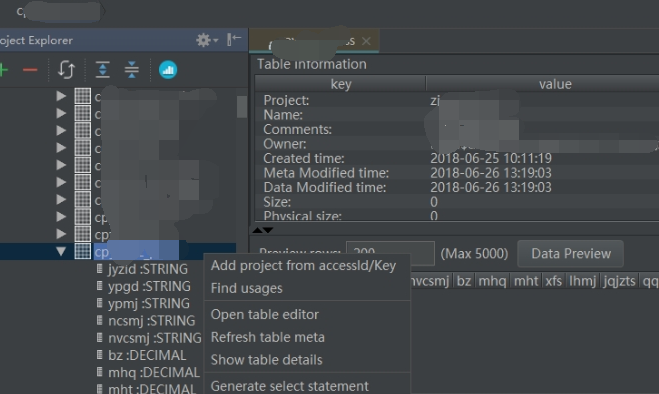Click the mht preview column header
This screenshot has width=659, height=394.
[526, 280]
